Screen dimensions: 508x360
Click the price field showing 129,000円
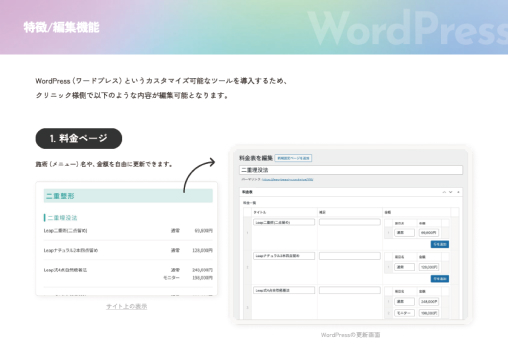pos(429,267)
